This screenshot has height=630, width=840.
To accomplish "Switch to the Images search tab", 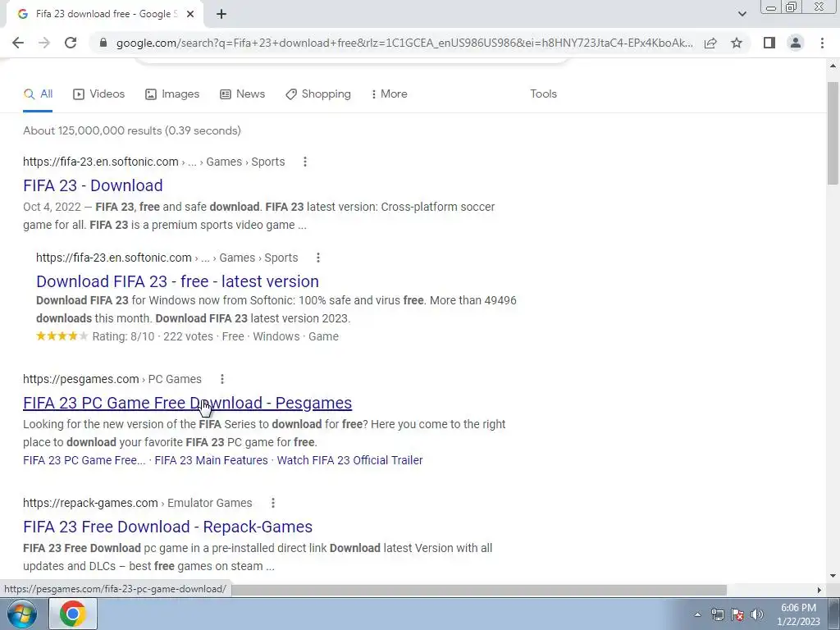I will coord(172,94).
